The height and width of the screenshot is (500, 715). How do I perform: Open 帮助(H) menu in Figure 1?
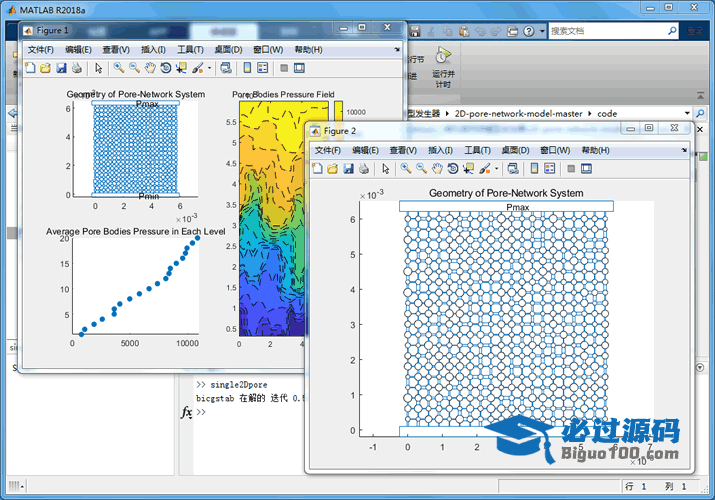click(308, 50)
